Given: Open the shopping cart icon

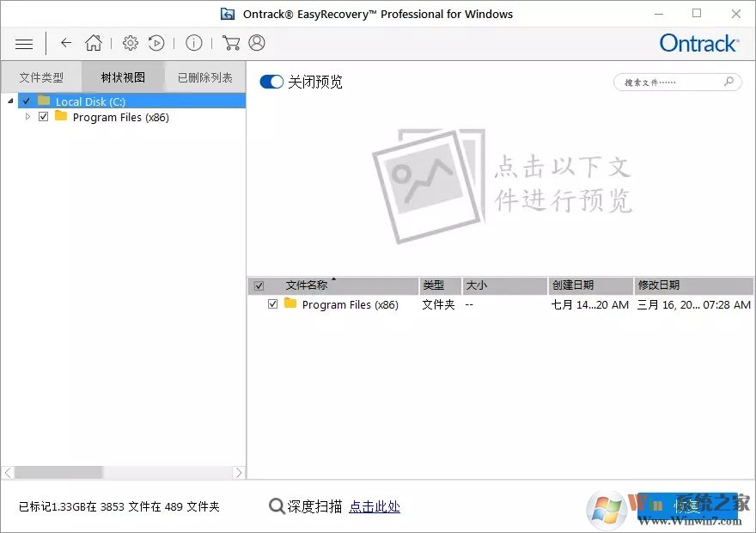Looking at the screenshot, I should pyautogui.click(x=231, y=43).
